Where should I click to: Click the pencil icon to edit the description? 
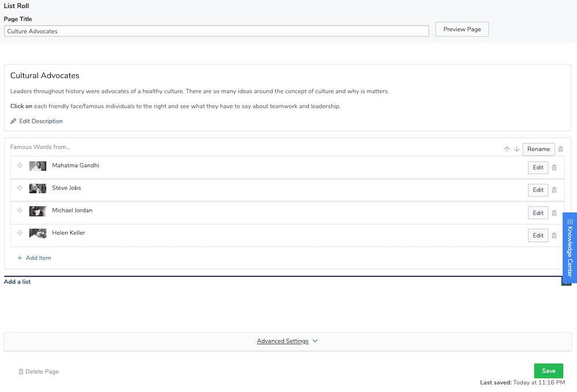13,121
